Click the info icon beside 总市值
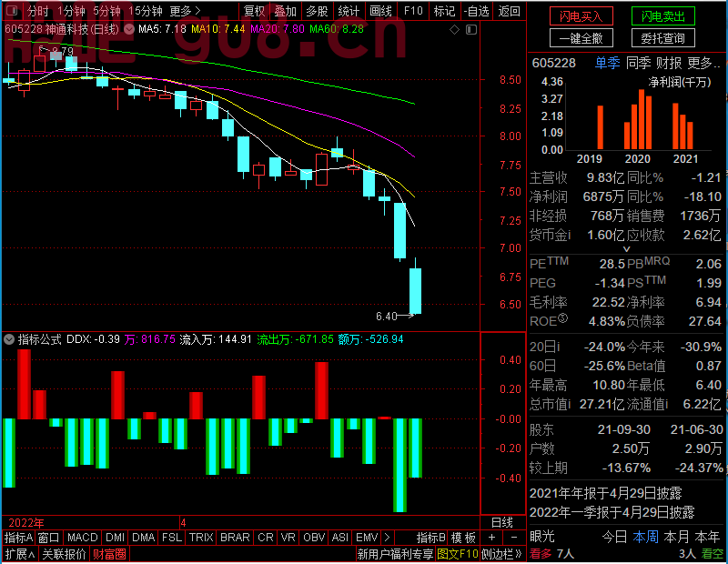 click(x=570, y=404)
